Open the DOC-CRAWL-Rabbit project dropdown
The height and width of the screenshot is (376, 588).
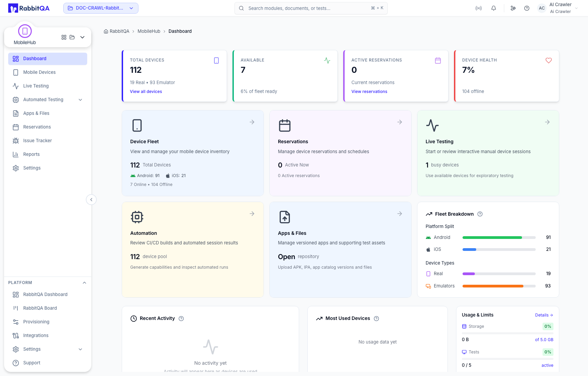101,8
